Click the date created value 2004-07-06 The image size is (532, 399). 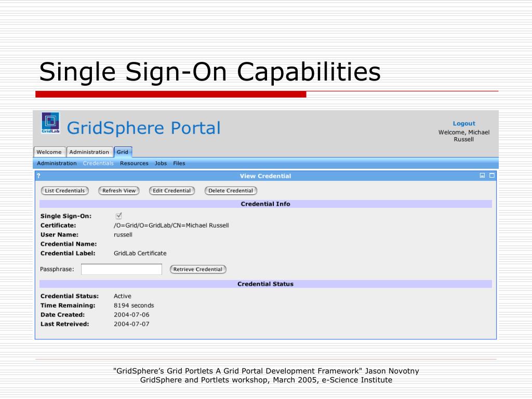(x=131, y=315)
